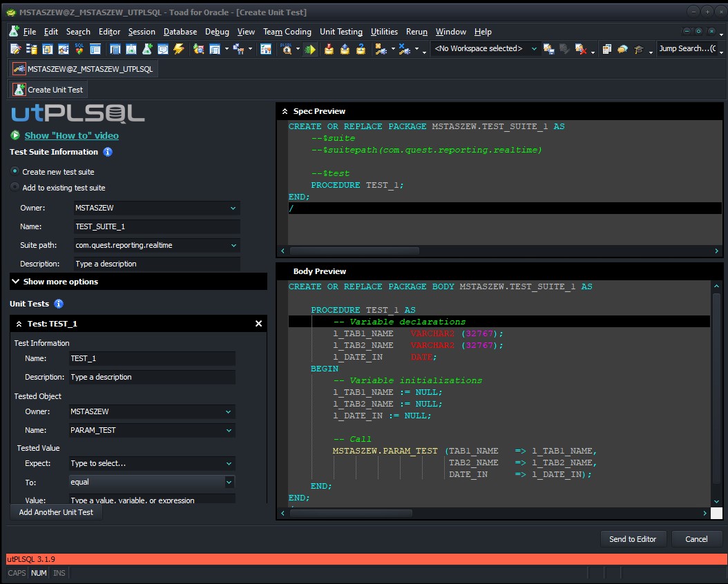The height and width of the screenshot is (584, 728).
Task: Open the Expect dropdown under Tested Value
Action: pos(228,463)
